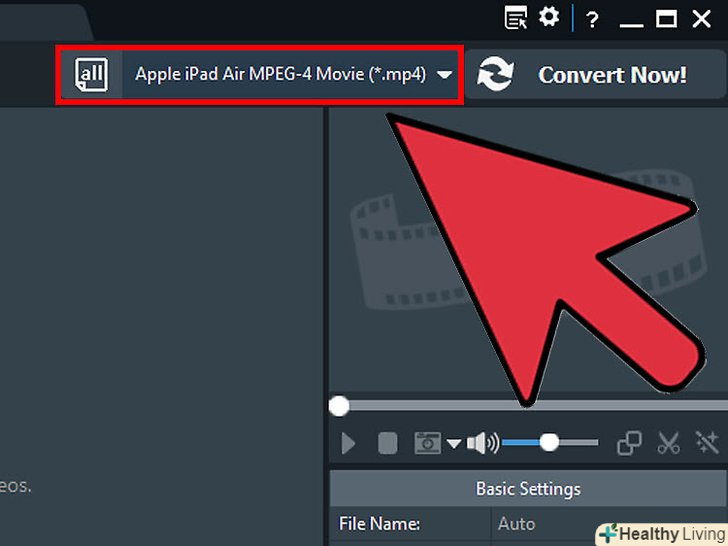Open the scissors trim/clip tool
The image size is (728, 546).
point(669,443)
